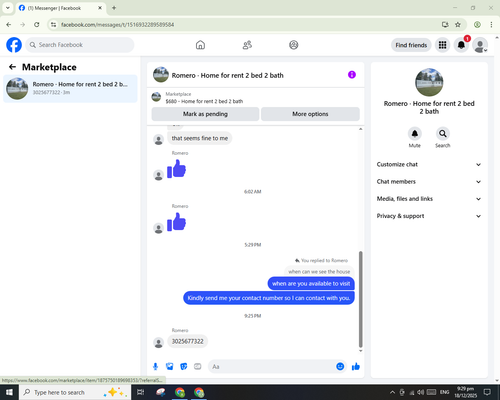This screenshot has width=500, height=400.
Task: Click the address bar URL
Action: 117,25
